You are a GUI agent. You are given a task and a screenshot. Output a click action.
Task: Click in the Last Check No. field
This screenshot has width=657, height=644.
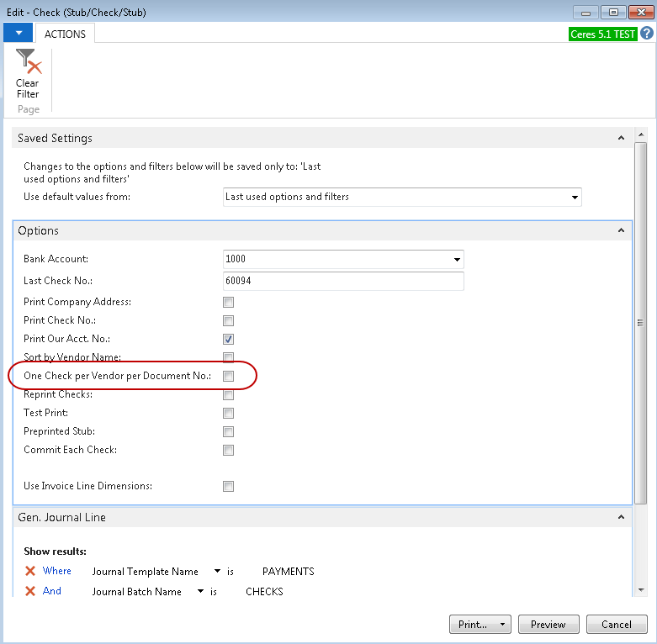pyautogui.click(x=343, y=282)
